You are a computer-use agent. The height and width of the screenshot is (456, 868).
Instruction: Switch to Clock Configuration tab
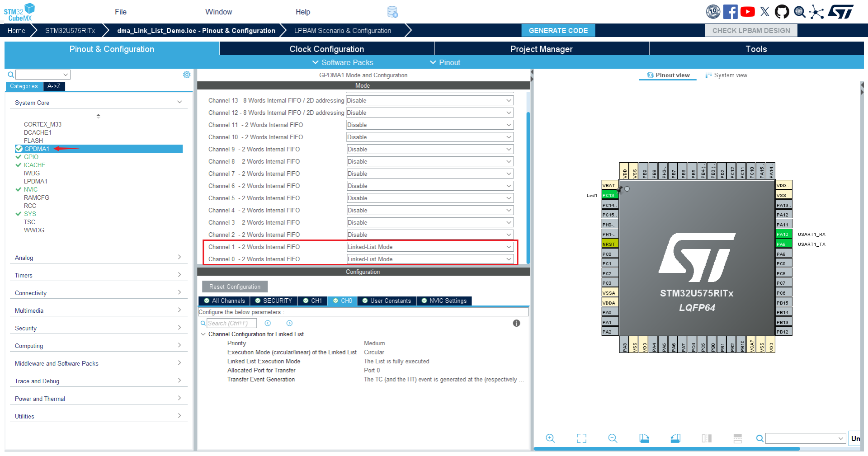327,49
